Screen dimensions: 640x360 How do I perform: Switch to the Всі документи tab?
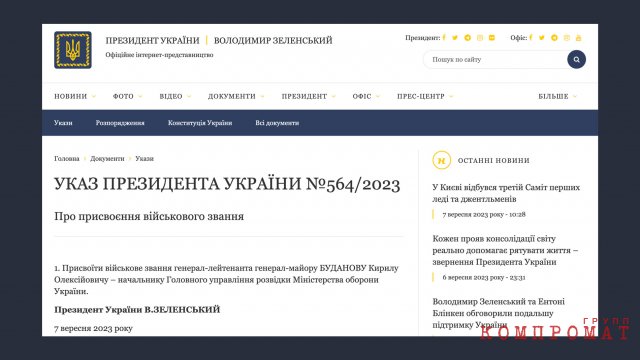coord(277,123)
